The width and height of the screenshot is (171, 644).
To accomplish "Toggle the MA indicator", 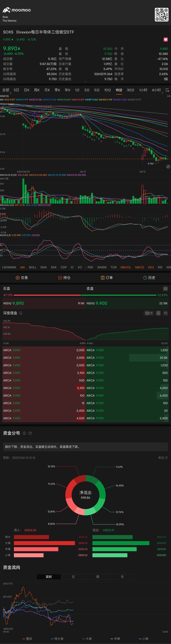I will click(22, 267).
